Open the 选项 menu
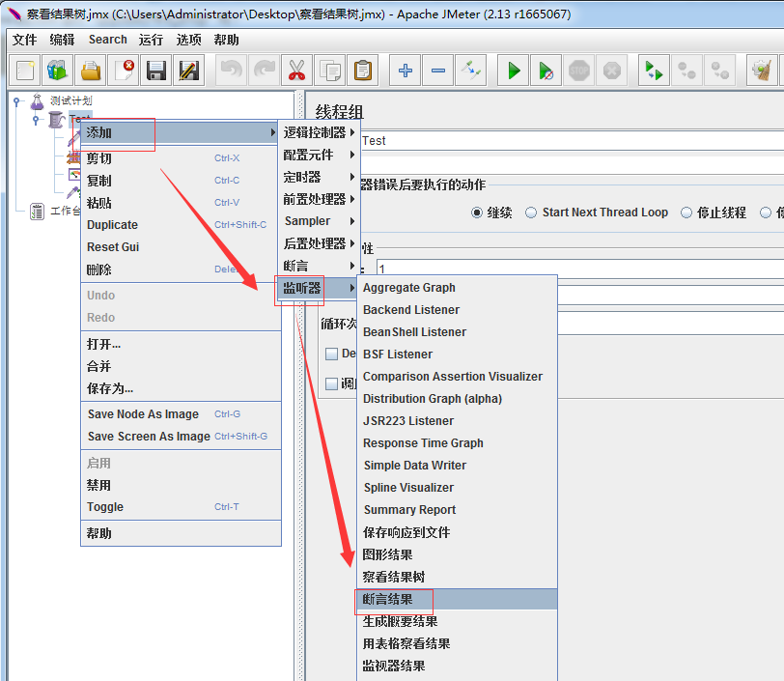Image resolution: width=784 pixels, height=681 pixels. pyautogui.click(x=188, y=40)
